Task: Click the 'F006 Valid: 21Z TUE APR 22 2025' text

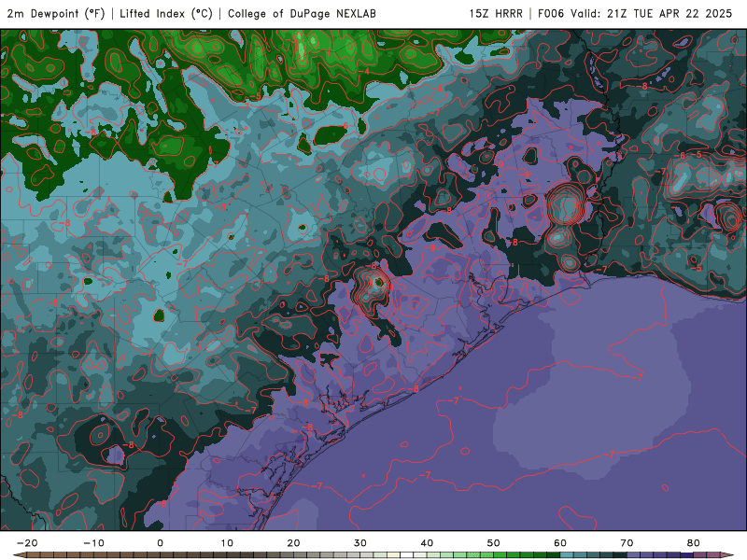Action: 635,13
